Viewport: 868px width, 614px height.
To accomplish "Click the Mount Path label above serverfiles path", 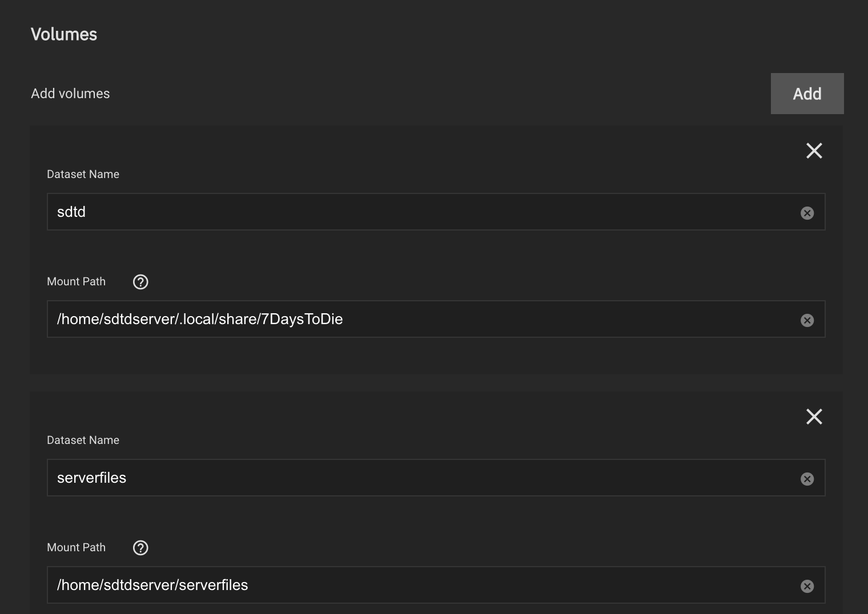I will (76, 547).
